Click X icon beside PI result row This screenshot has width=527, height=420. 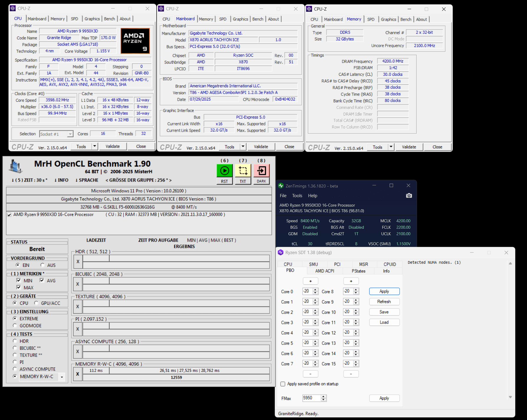78,329
